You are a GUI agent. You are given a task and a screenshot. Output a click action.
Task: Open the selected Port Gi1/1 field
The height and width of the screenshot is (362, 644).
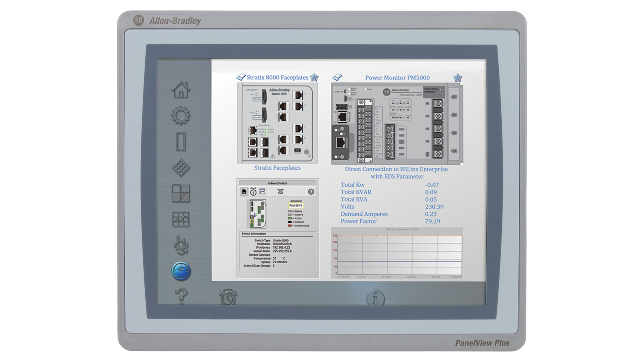tap(297, 204)
